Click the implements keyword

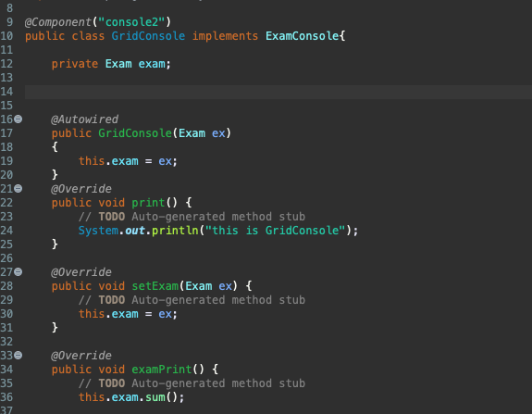pos(225,36)
